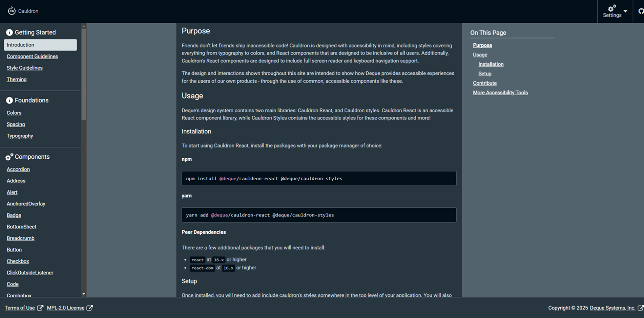Open the Spacing foundations page
The height and width of the screenshot is (318, 644).
16,124
